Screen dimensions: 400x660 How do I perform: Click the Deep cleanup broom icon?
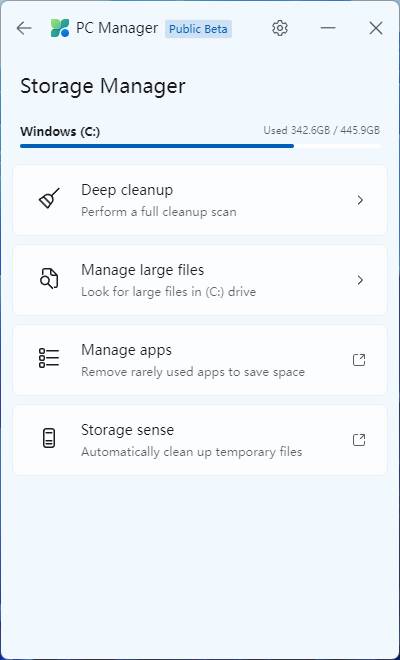pyautogui.click(x=49, y=198)
